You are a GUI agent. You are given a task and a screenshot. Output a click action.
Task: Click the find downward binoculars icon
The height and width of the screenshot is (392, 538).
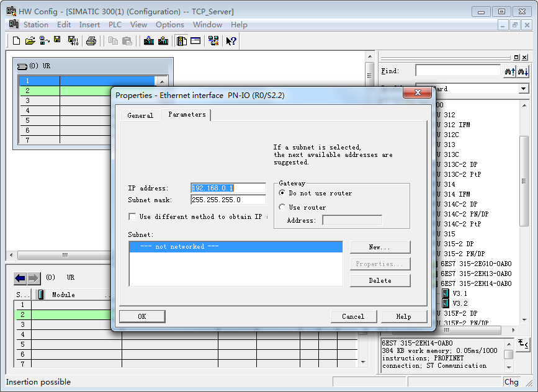click(522, 71)
